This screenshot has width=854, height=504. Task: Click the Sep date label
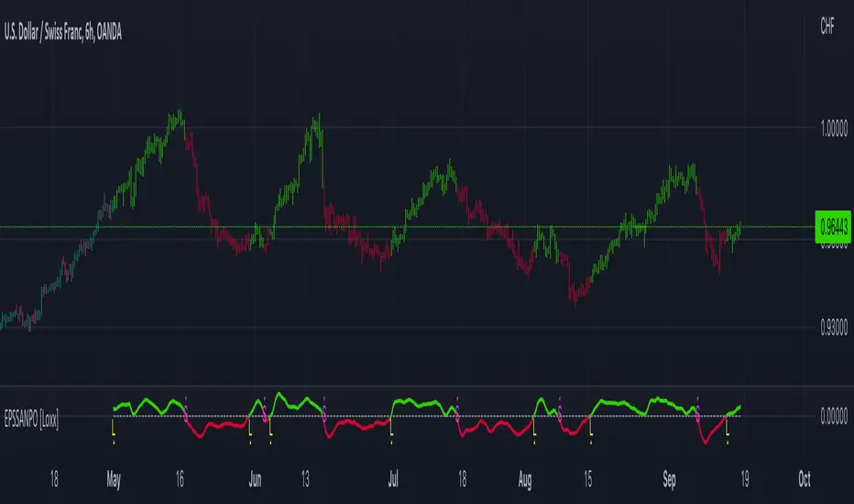click(x=670, y=480)
